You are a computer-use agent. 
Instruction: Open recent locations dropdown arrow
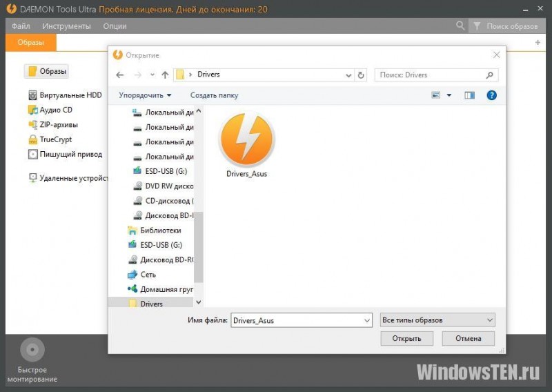[152, 75]
